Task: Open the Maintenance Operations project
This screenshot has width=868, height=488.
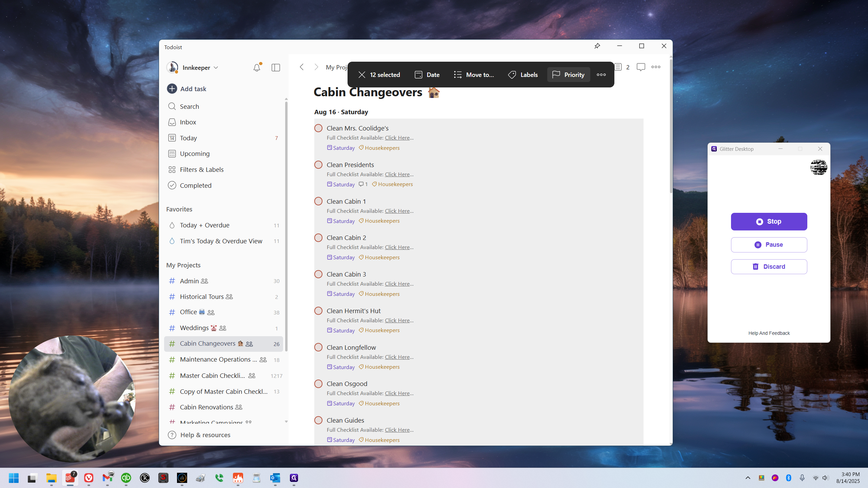Action: pyautogui.click(x=224, y=360)
